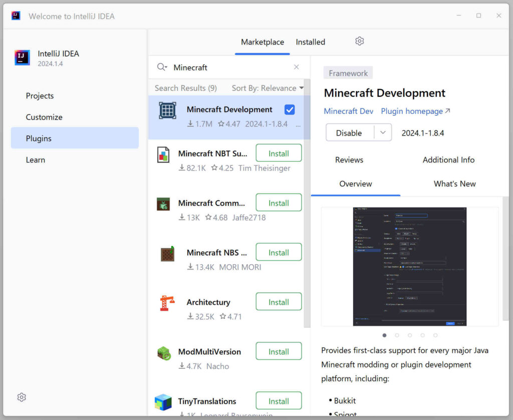Switch to the Marketplace tab
Image resolution: width=513 pixels, height=420 pixels.
(x=263, y=42)
